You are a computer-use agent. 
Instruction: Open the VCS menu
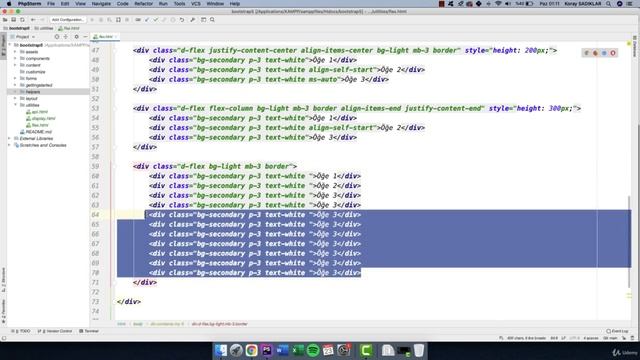196,4
